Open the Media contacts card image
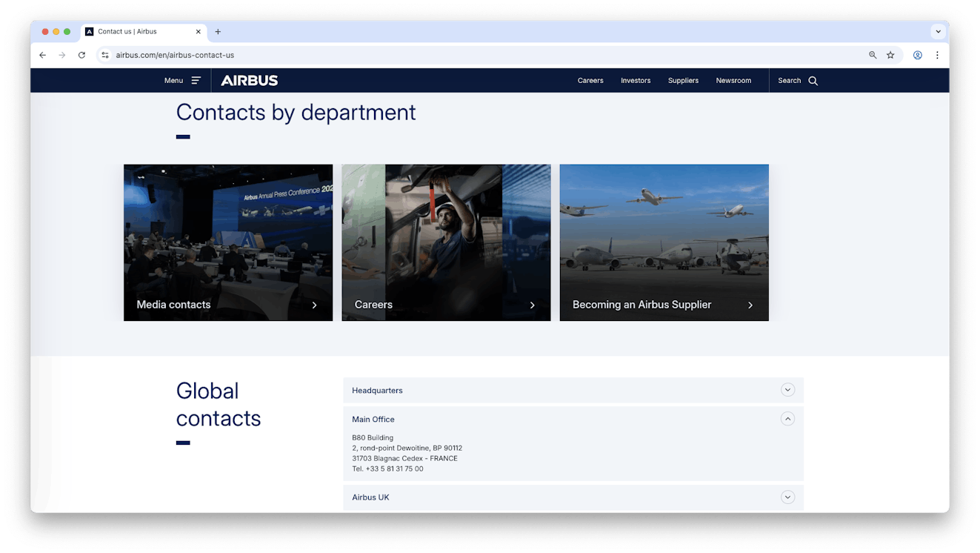This screenshot has height=553, width=980. point(228,242)
